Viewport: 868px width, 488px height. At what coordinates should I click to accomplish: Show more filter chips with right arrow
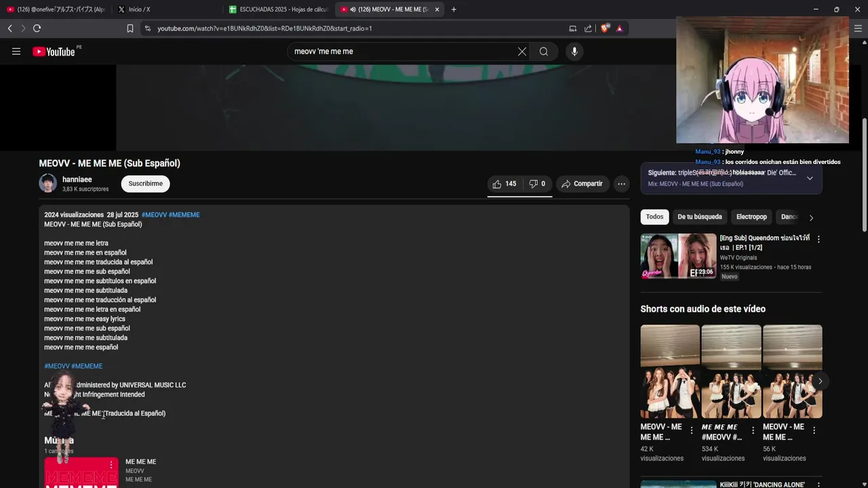811,218
